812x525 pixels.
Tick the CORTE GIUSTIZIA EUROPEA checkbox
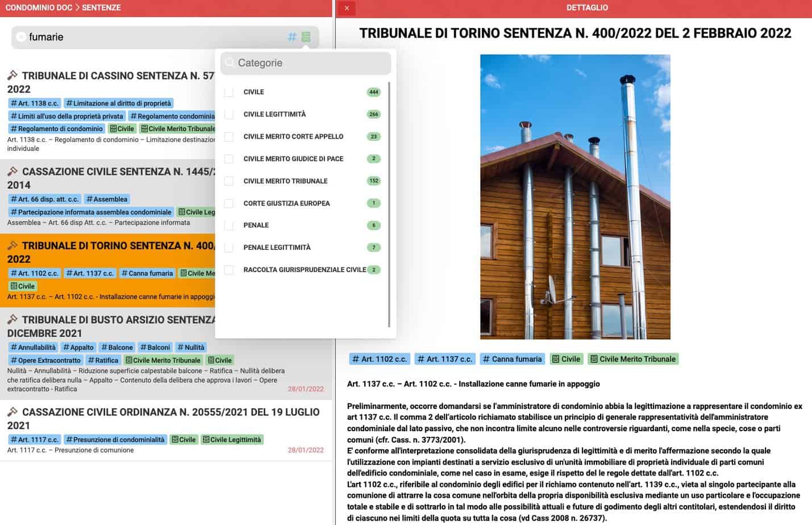[x=229, y=203]
